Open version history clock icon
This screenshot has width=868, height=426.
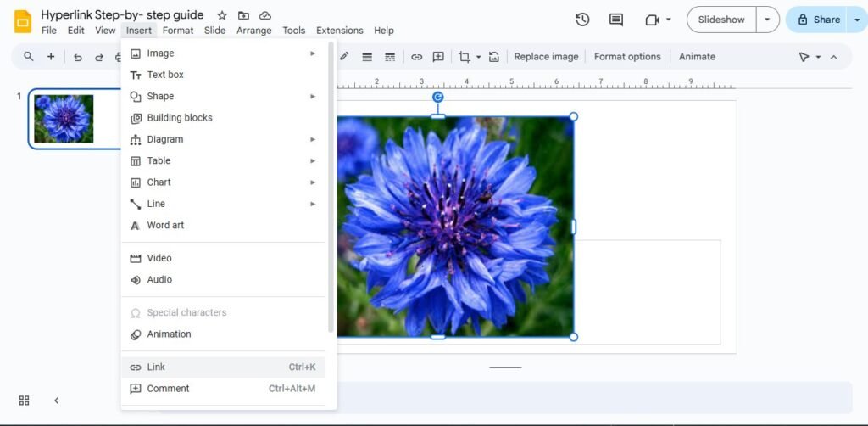(581, 20)
